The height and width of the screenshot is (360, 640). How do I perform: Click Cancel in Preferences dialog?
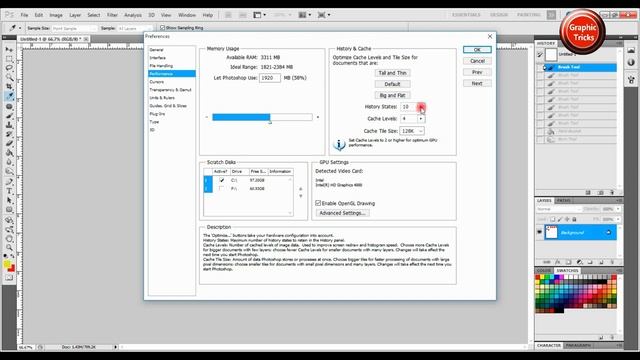[477, 61]
